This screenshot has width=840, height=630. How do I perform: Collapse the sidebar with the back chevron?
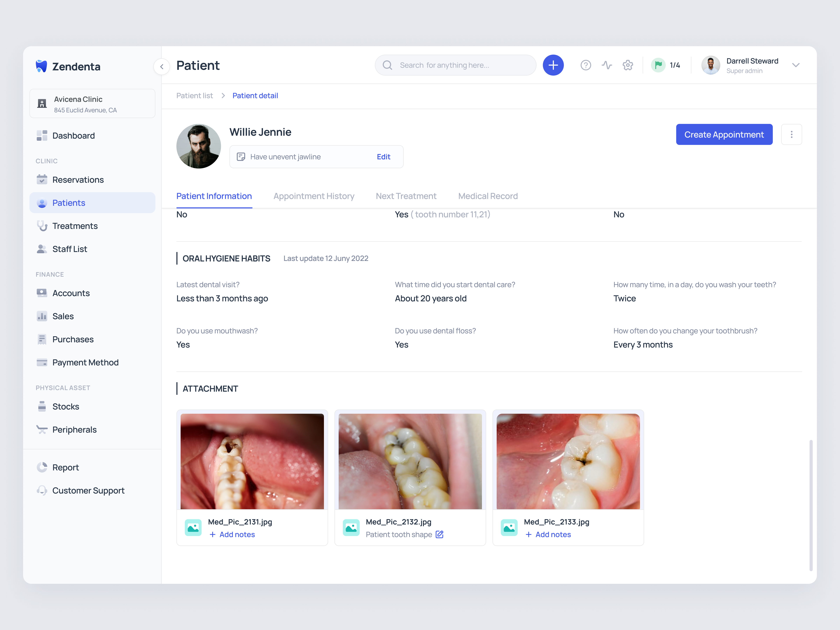(x=162, y=66)
